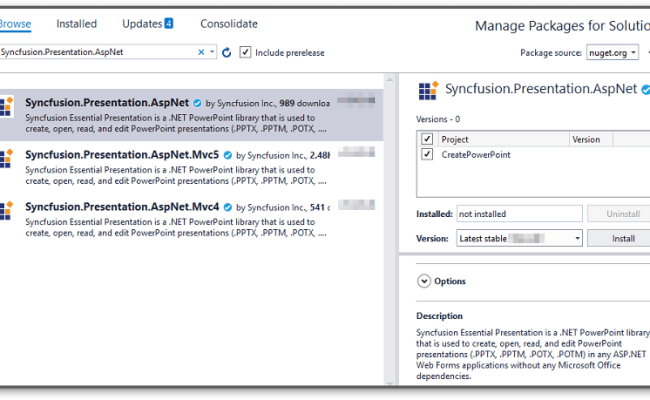Viewport: 650px width, 400px height.
Task: Switch to the Browse tab
Action: click(x=15, y=24)
